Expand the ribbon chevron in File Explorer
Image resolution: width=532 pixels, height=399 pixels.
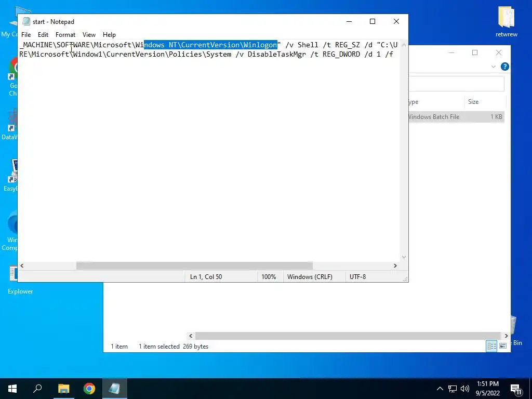(494, 66)
